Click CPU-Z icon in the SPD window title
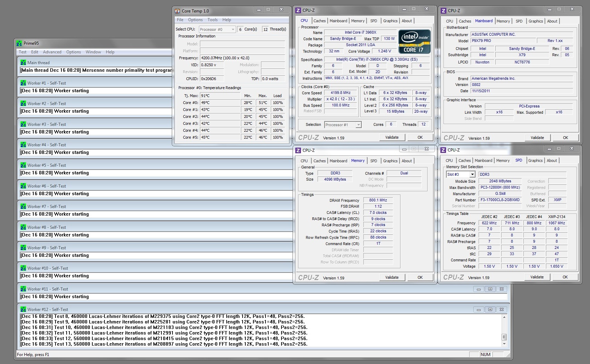Viewport: 590px width, 364px height. [443, 150]
